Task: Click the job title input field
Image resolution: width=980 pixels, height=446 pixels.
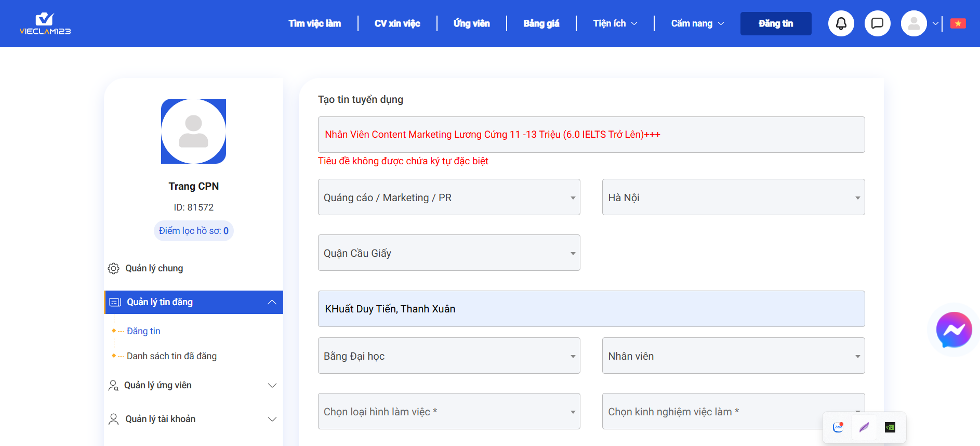Action: tap(591, 135)
